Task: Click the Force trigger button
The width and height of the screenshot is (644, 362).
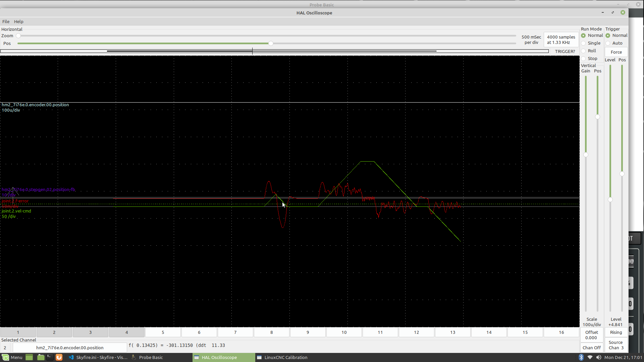Action: coord(616,52)
